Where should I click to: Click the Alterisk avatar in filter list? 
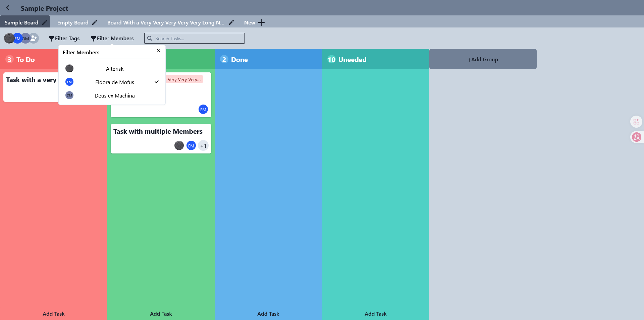pos(69,68)
